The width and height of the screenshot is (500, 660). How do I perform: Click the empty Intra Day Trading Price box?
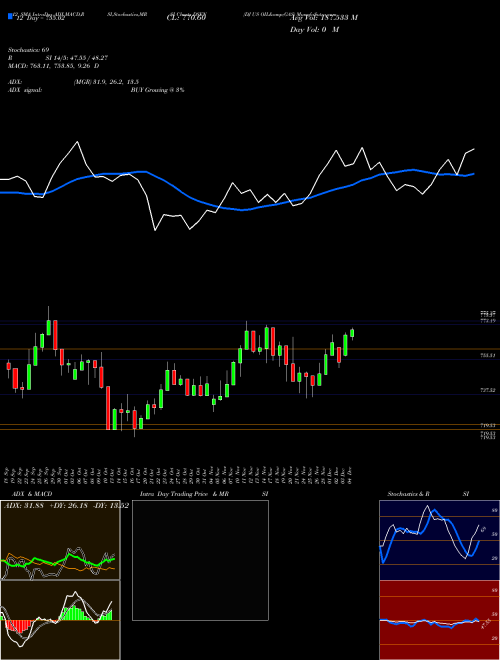pos(200,560)
